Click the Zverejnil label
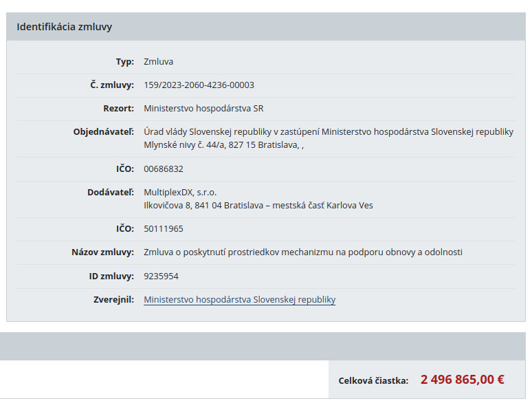Screen dimensions: 532x412 click(x=113, y=300)
